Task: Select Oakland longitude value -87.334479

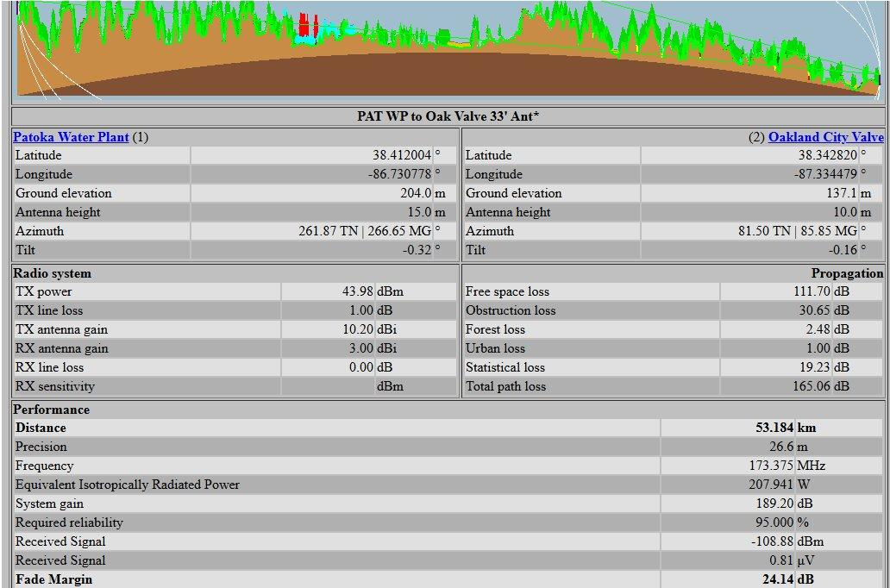Action: click(x=826, y=174)
